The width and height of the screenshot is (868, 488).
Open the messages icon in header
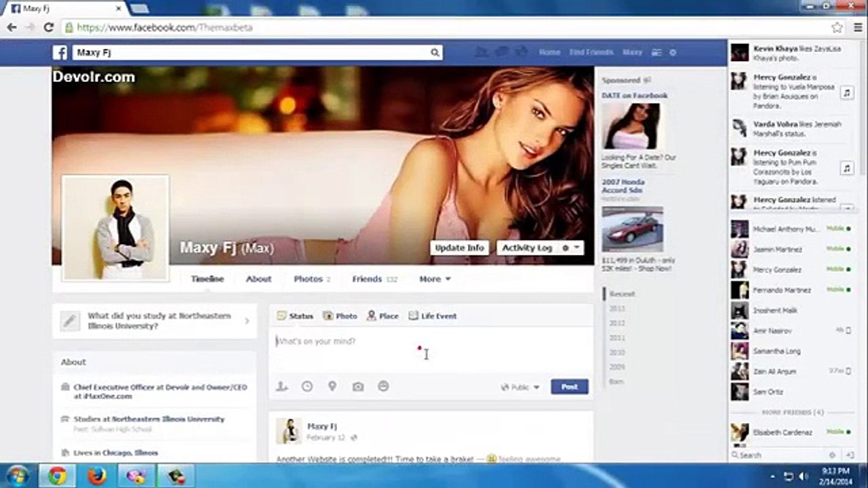pyautogui.click(x=502, y=52)
